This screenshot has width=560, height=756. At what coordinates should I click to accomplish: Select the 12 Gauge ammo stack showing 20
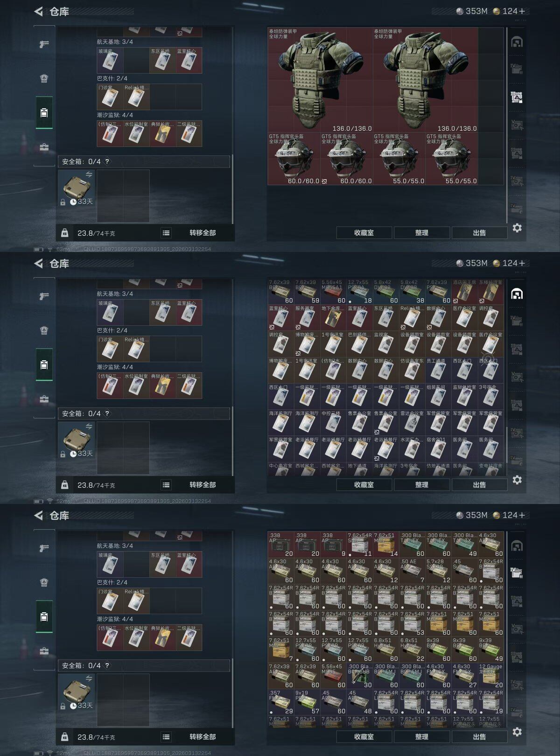[491, 676]
